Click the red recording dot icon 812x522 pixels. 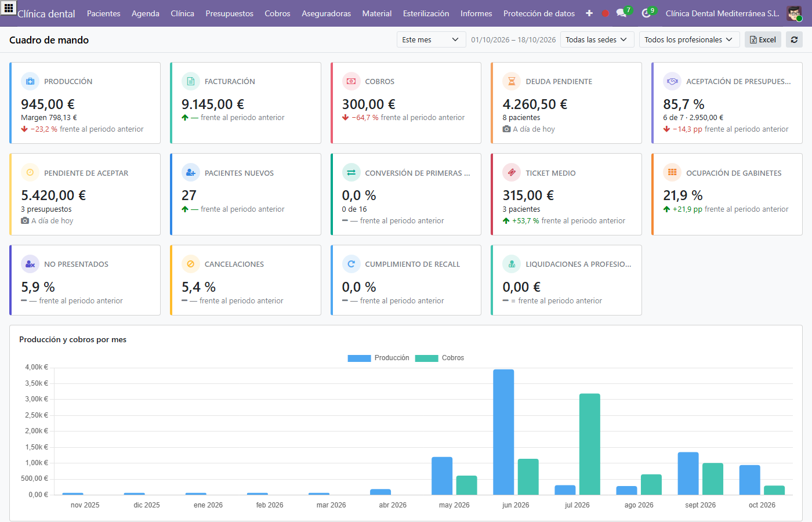point(606,13)
